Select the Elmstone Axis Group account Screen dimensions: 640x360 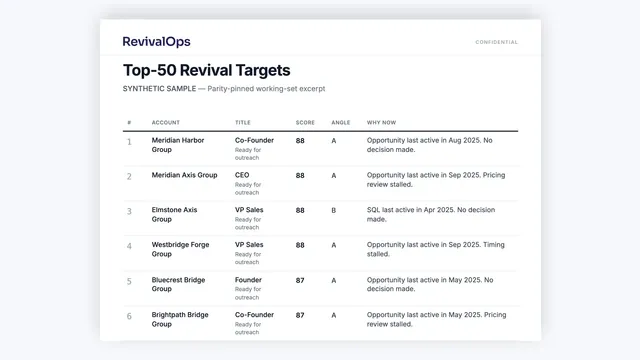(174, 214)
